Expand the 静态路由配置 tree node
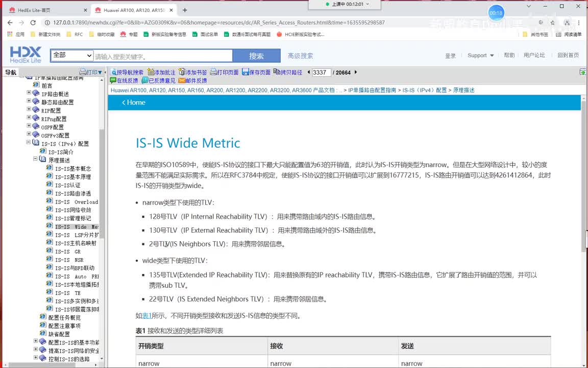The image size is (588, 368). tap(29, 101)
